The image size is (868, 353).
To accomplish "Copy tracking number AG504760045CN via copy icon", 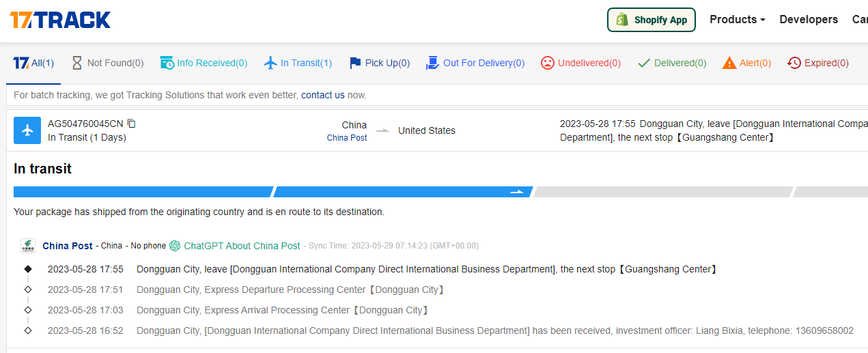I will [132, 124].
